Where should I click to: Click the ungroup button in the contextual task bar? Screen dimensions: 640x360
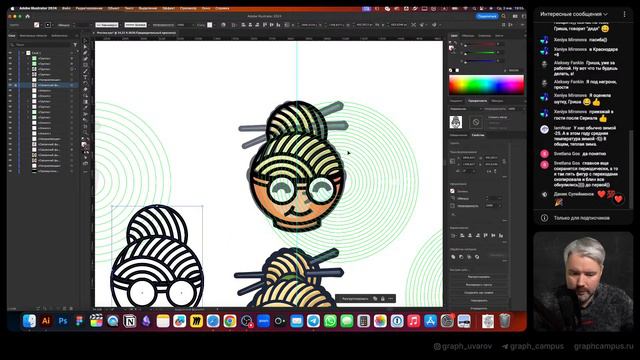pyautogui.click(x=355, y=299)
